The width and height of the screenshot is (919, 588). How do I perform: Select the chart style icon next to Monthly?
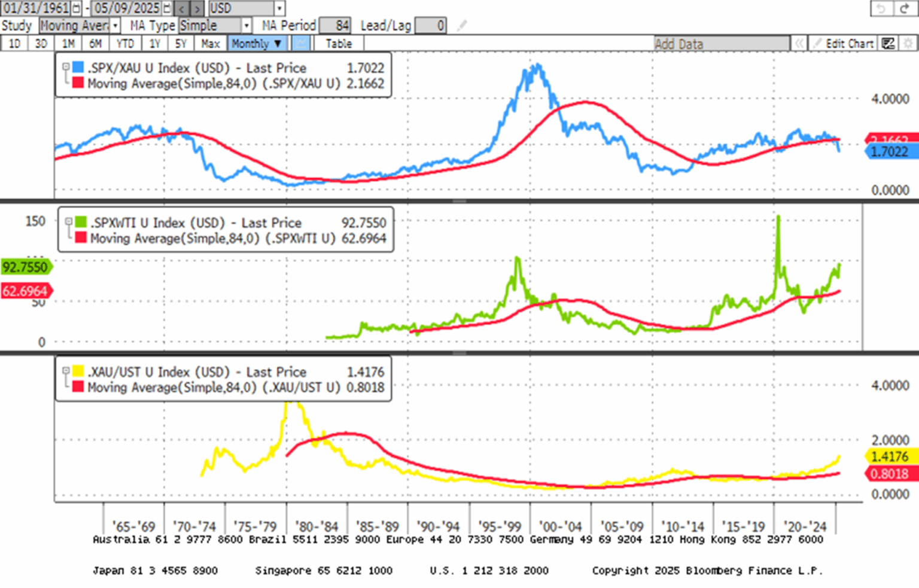click(300, 43)
